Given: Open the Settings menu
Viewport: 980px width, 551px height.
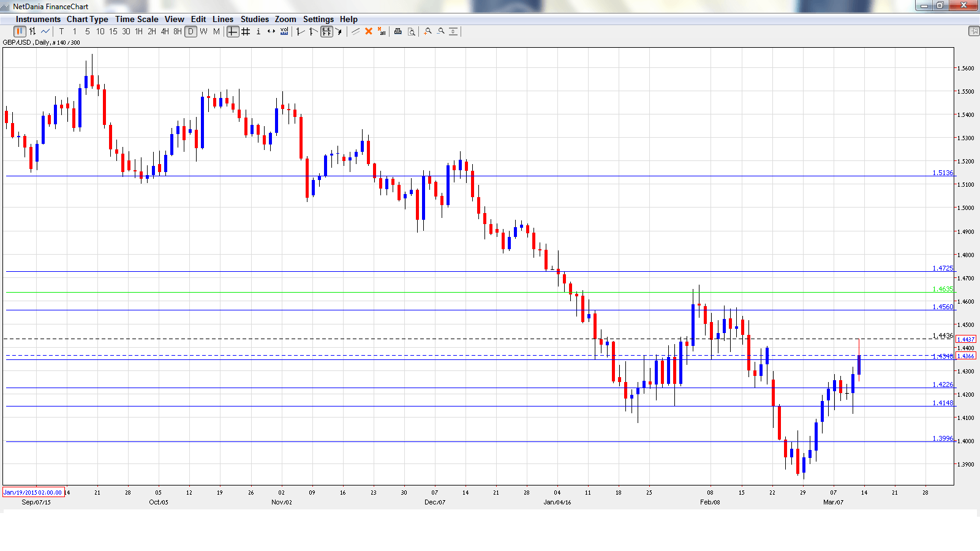Looking at the screenshot, I should 318,19.
